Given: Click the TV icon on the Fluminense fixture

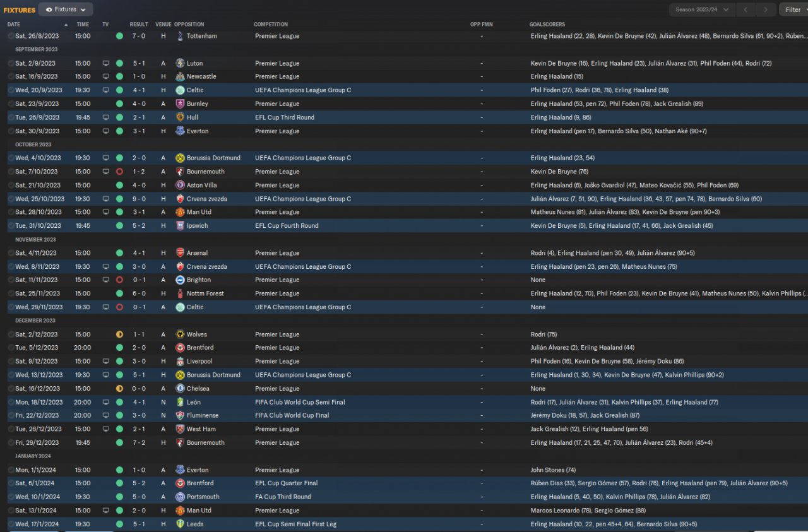Looking at the screenshot, I should 105,415.
